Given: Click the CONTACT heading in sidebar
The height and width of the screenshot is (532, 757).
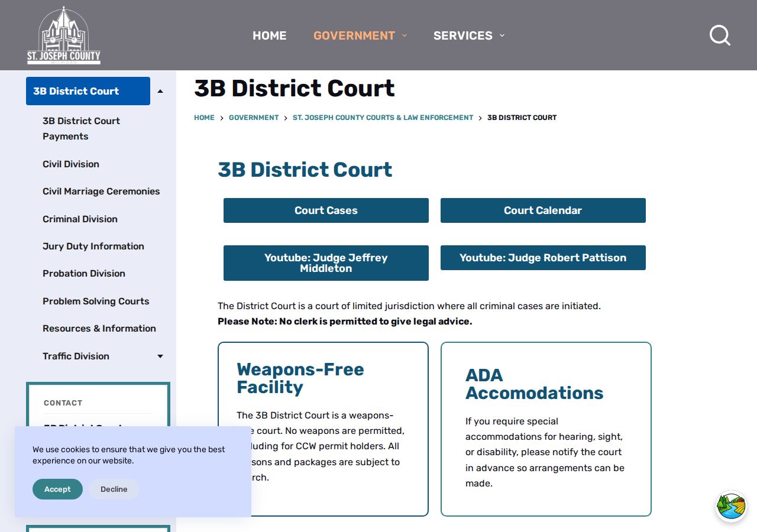Looking at the screenshot, I should coord(63,403).
